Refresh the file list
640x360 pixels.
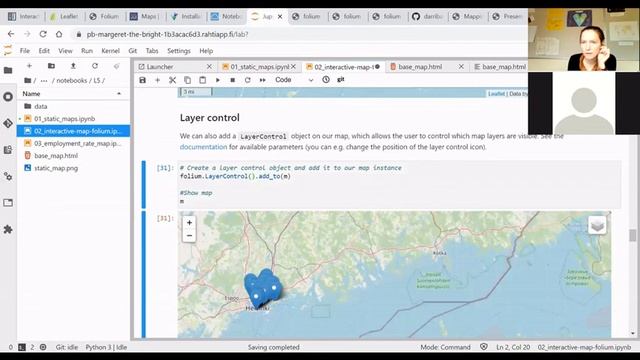95,66
